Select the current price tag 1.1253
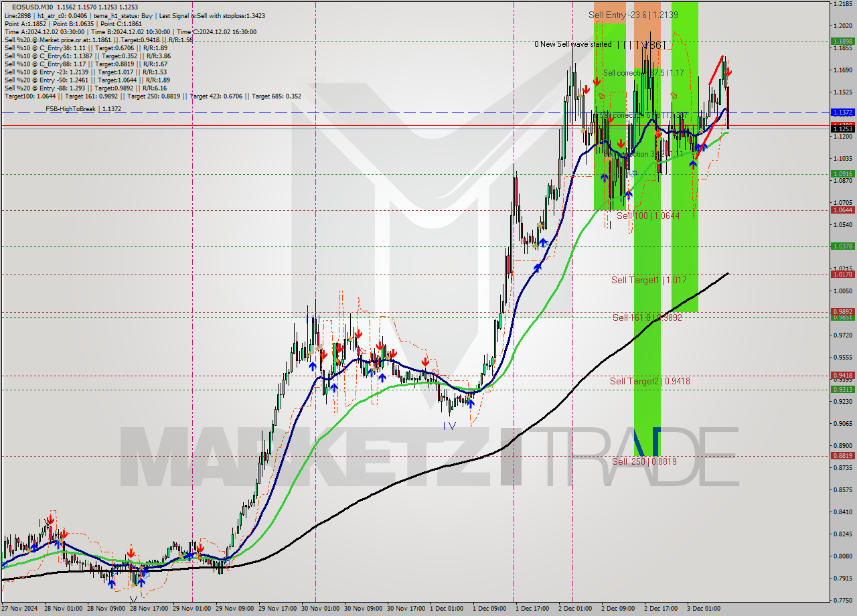Viewport: 857px width, 616px height. tap(842, 129)
